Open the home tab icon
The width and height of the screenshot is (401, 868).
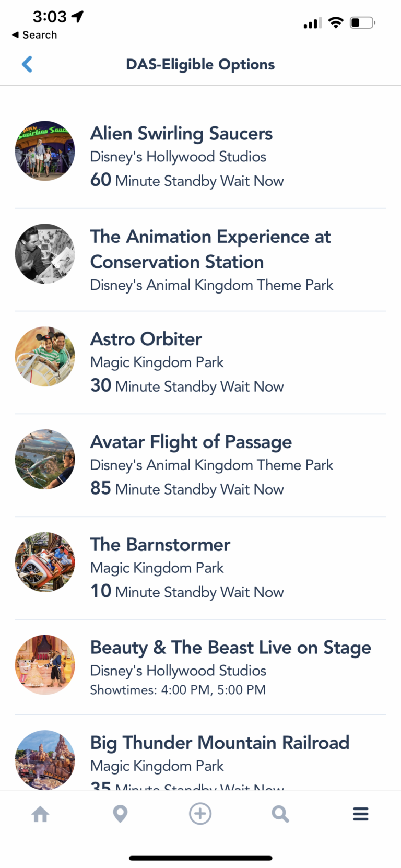click(40, 814)
